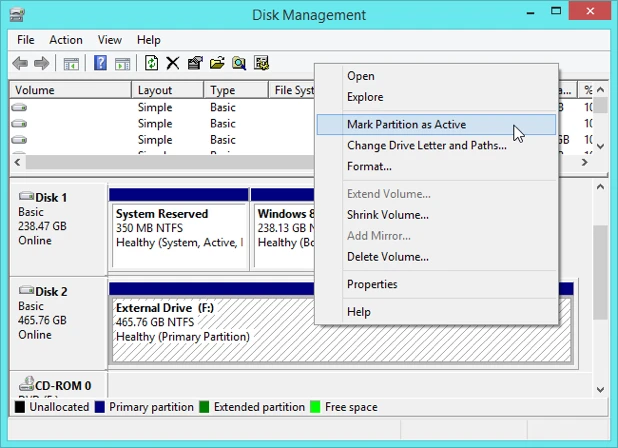Choose Shrink Volume from context menu
Viewport: 618px width, 448px height.
(387, 215)
